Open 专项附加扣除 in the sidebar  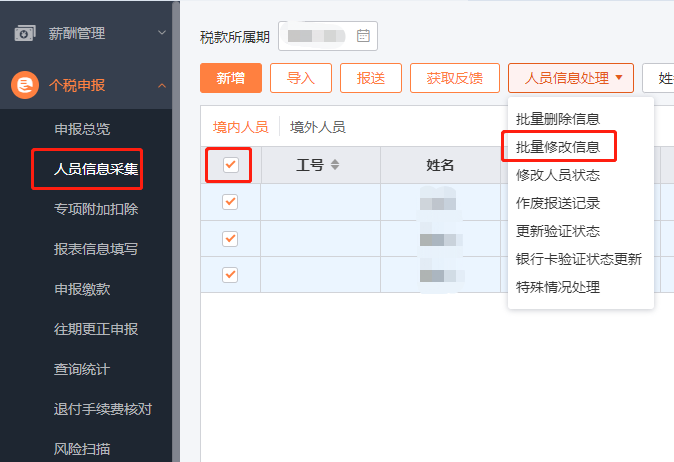pos(96,209)
